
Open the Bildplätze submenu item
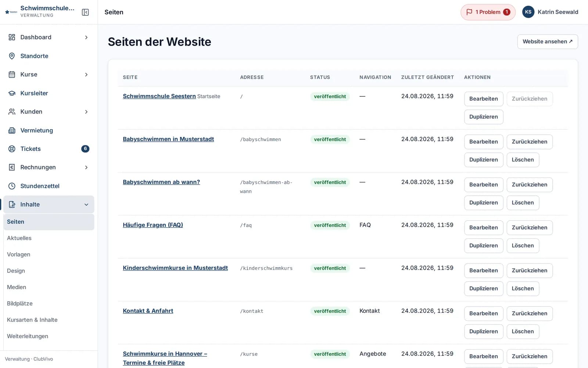click(x=49, y=304)
